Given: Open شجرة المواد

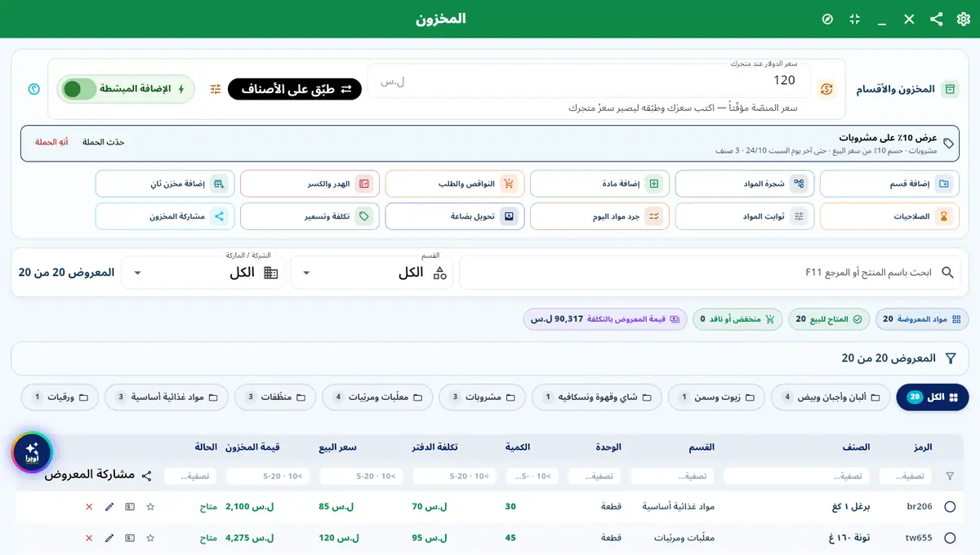Looking at the screenshot, I should coord(745,184).
